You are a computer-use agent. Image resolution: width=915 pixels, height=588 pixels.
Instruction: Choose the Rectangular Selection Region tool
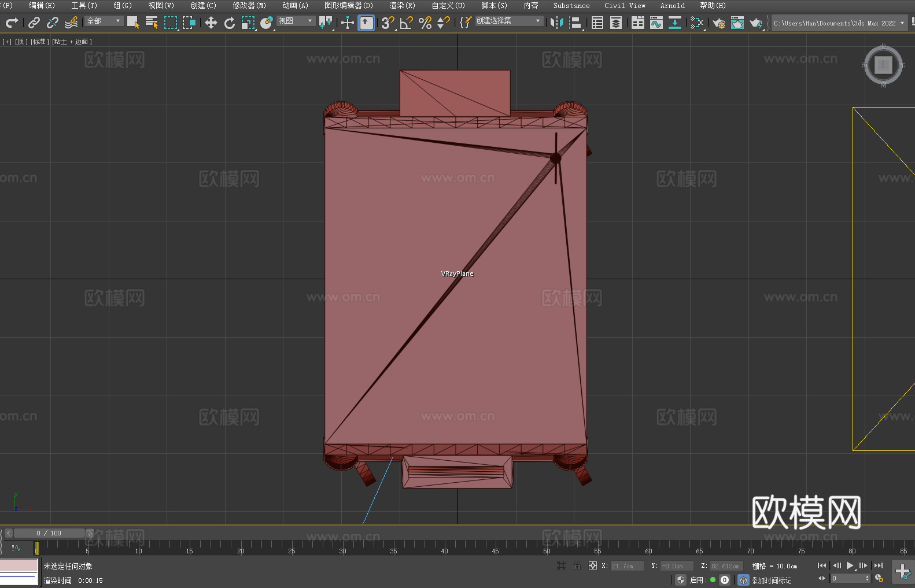pyautogui.click(x=171, y=23)
